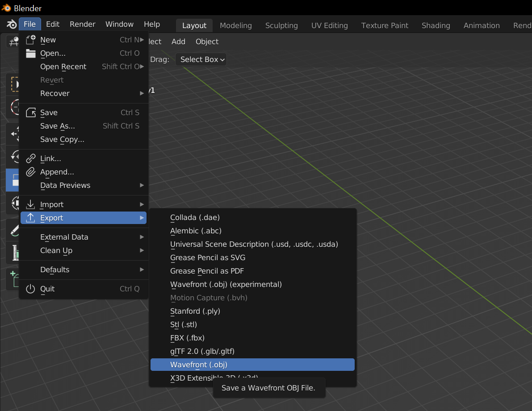Image resolution: width=532 pixels, height=411 pixels.
Task: Open the Add menu in the viewport header
Action: (178, 42)
